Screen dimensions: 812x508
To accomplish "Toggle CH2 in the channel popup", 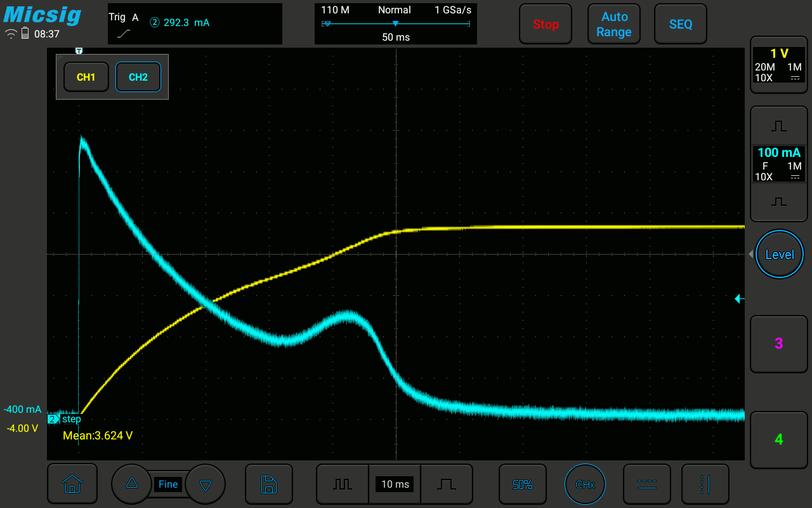I will pos(138,77).
